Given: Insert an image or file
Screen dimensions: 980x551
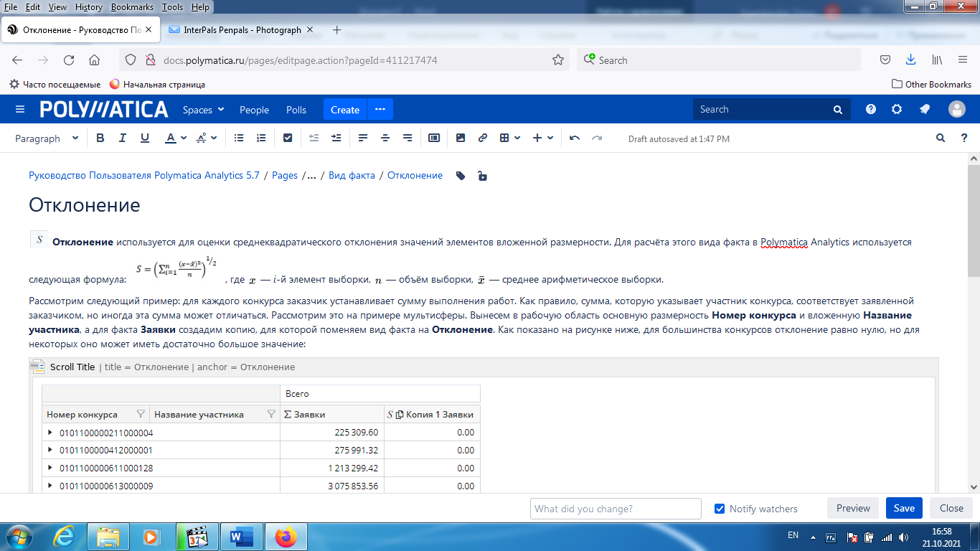Looking at the screenshot, I should [461, 138].
